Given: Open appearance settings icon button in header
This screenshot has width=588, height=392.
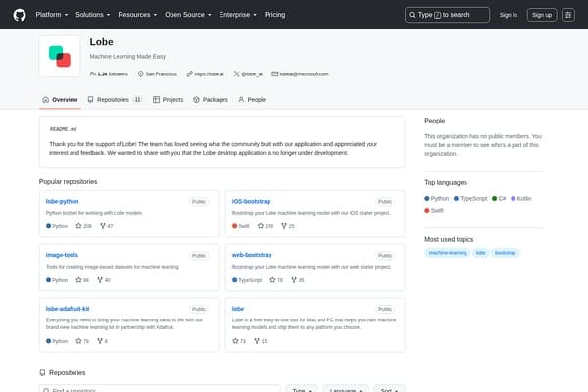Looking at the screenshot, I should pos(568,15).
